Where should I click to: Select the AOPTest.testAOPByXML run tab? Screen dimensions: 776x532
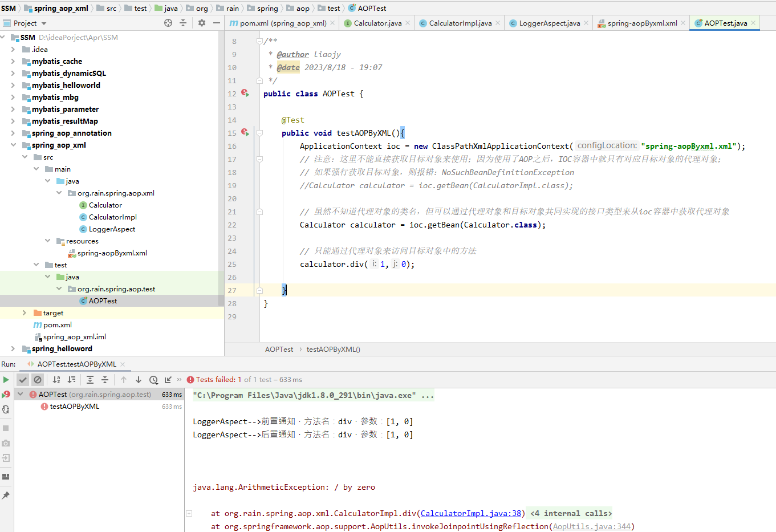pyautogui.click(x=76, y=364)
